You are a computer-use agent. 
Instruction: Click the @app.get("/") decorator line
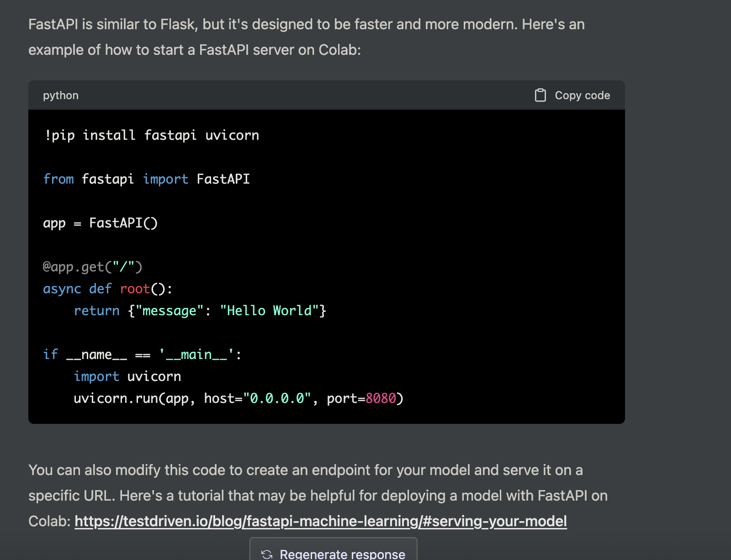tap(93, 267)
